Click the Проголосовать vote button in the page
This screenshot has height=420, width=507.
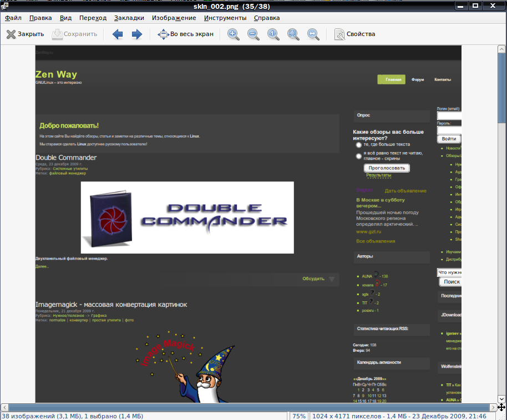tap(387, 168)
